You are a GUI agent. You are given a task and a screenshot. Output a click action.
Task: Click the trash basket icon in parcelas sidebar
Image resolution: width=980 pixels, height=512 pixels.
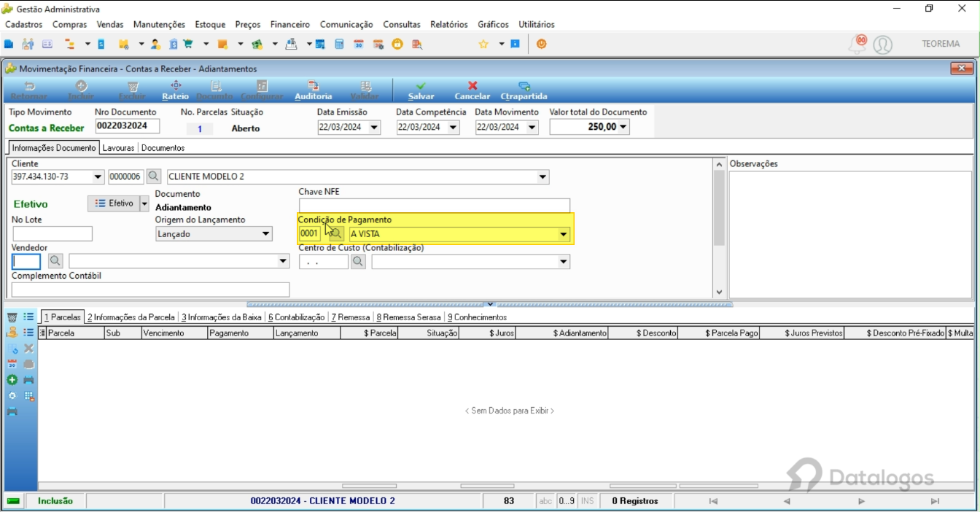(x=12, y=317)
